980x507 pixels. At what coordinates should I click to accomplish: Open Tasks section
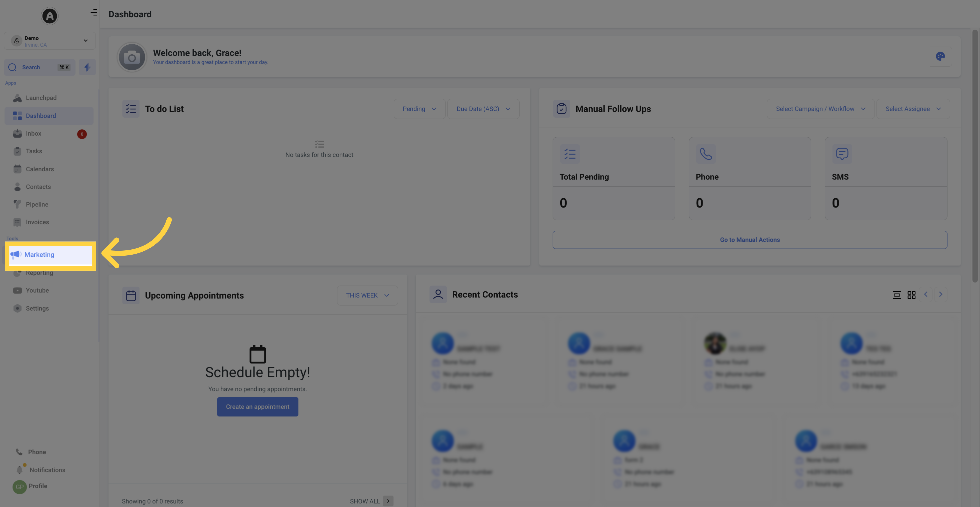[34, 151]
